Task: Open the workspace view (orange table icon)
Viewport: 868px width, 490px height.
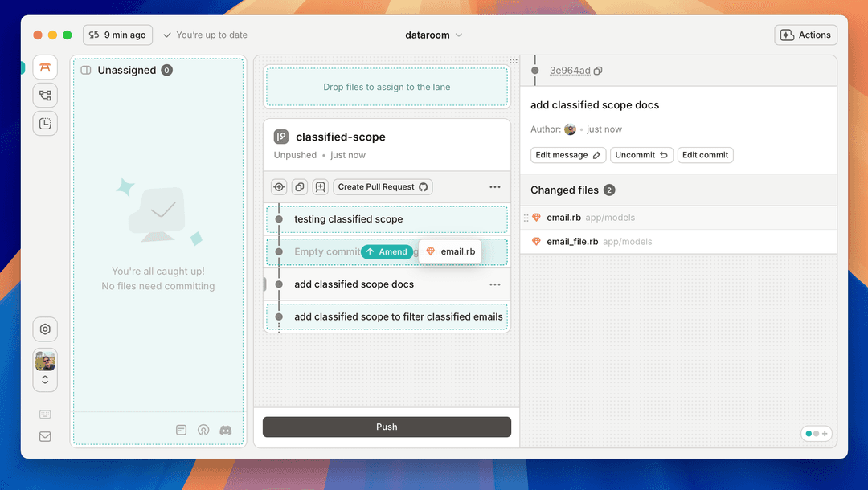Action: coord(45,67)
